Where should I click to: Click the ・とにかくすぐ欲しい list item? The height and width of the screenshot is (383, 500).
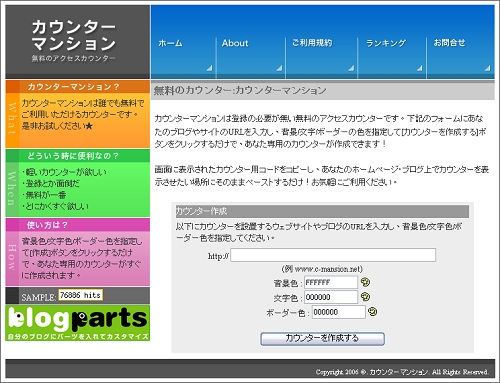click(55, 206)
